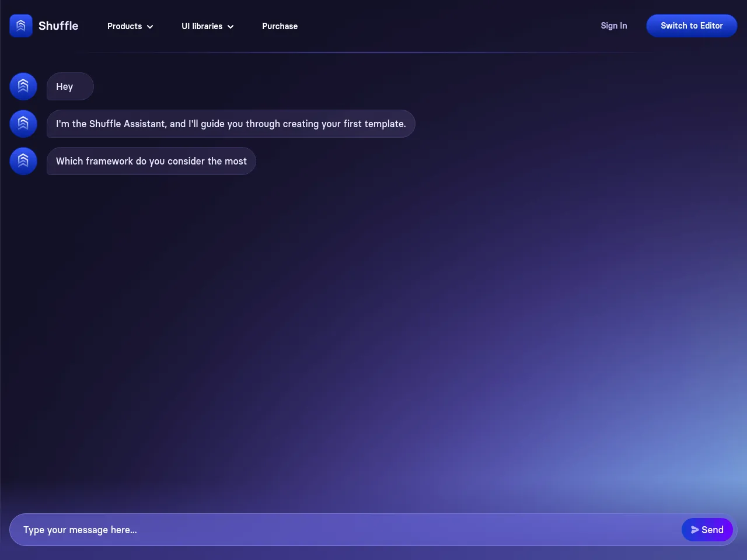
Task: Click the avatar icon beside the Hey message
Action: coord(23,86)
